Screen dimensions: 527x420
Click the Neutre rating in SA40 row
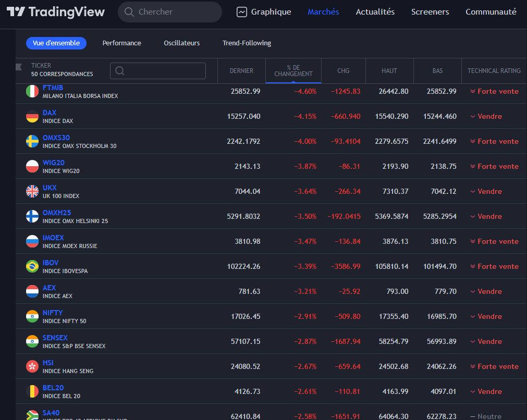click(x=486, y=416)
